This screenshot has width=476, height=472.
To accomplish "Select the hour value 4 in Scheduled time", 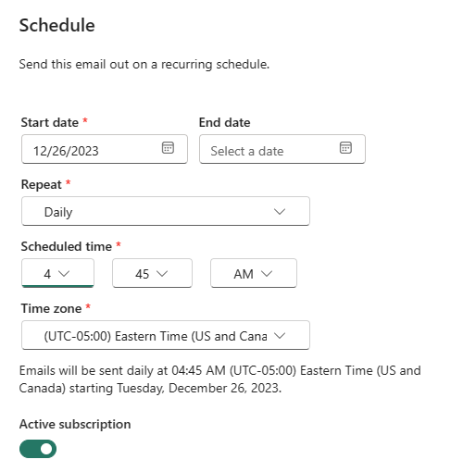I will (47, 274).
